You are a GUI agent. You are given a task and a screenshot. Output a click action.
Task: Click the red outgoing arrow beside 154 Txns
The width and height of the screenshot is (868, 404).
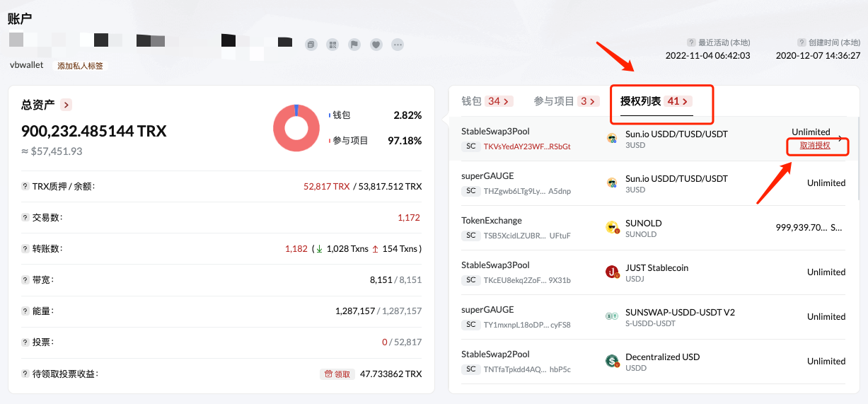coord(375,249)
